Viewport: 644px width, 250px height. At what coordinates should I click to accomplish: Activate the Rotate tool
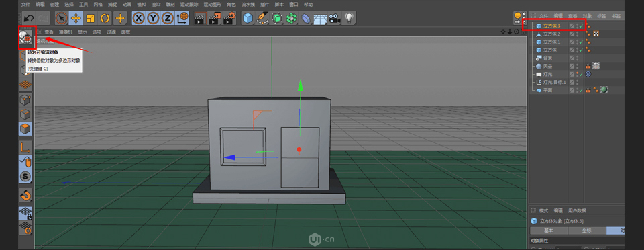point(105,18)
